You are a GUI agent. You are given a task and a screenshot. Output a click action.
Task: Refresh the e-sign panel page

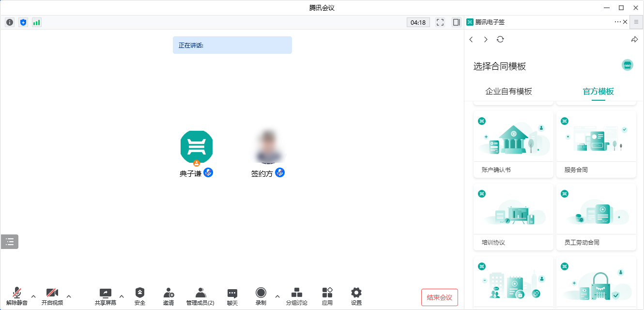(500, 40)
